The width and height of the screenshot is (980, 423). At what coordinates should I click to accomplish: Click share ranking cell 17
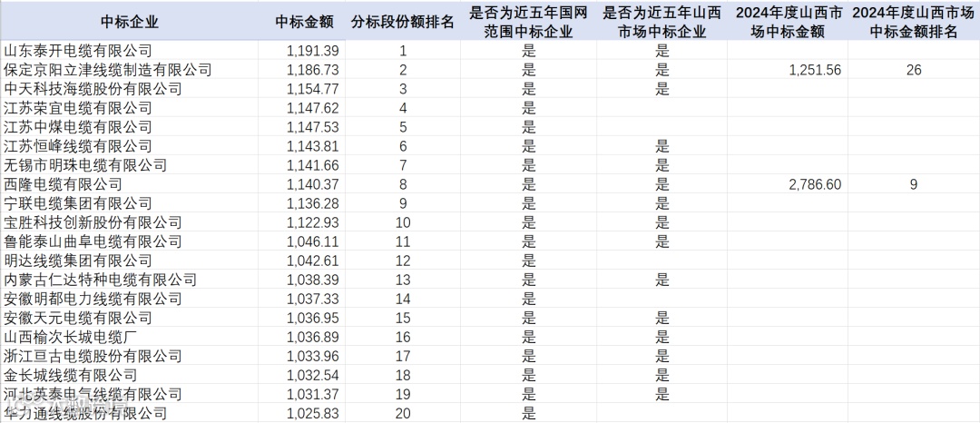403,356
